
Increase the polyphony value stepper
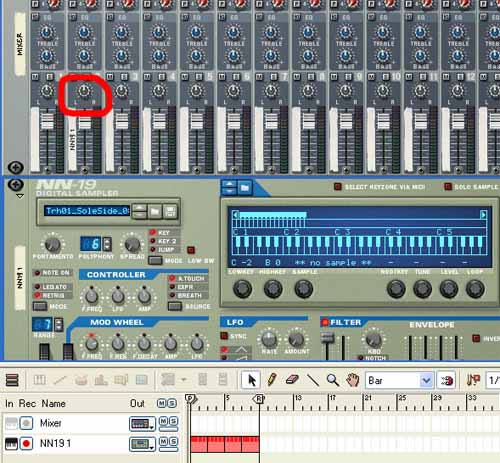click(x=107, y=241)
